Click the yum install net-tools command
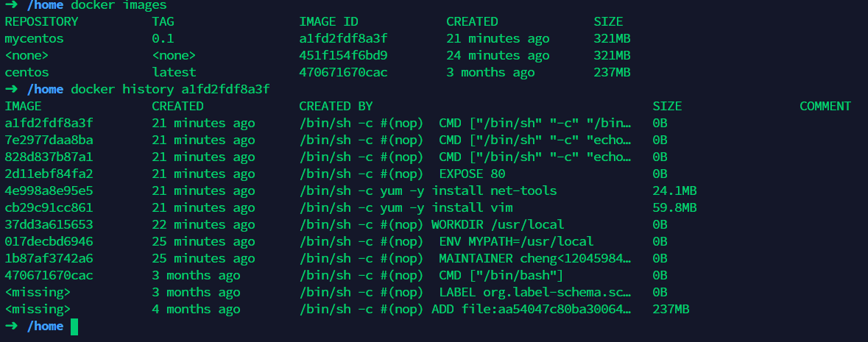This screenshot has height=342, width=868. pyautogui.click(x=428, y=191)
